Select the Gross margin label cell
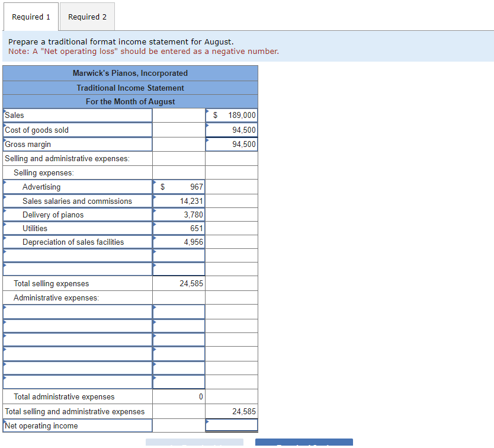The image size is (494, 448). (x=78, y=144)
